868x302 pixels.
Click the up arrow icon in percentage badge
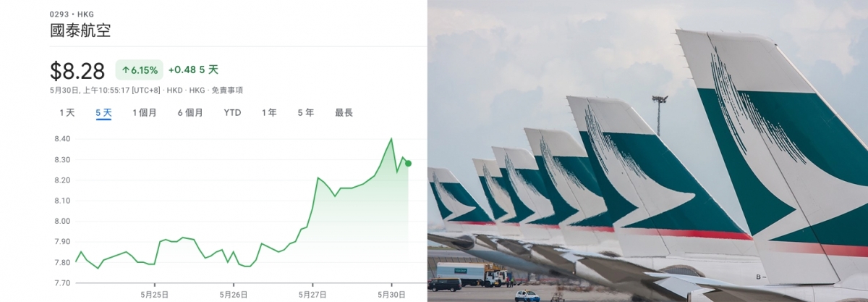tap(125, 70)
